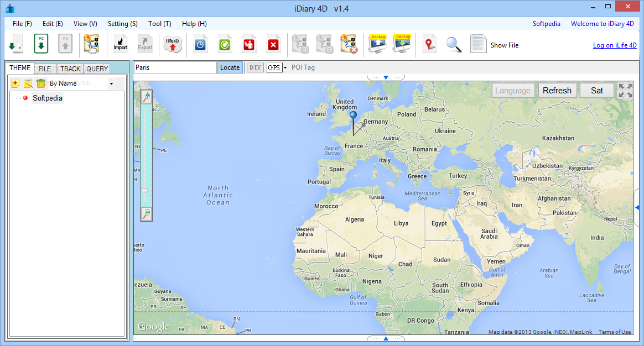
Task: Click the GPS combo box text
Action: 274,68
